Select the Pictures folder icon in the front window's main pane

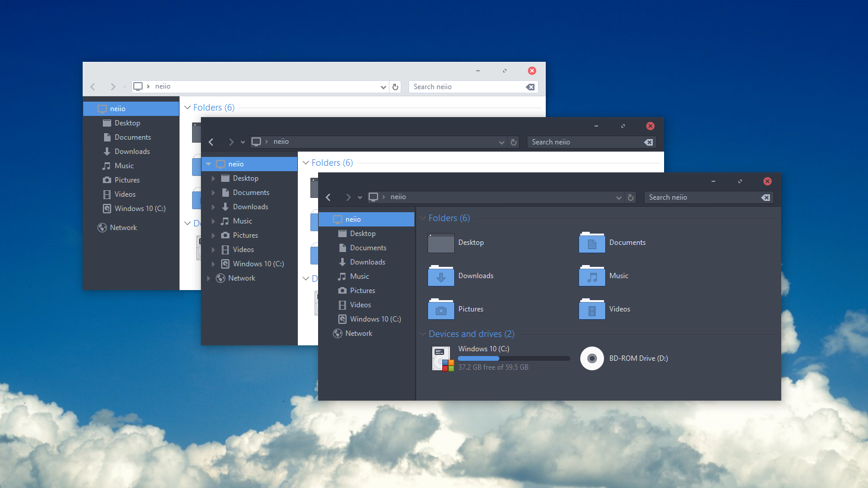(441, 309)
